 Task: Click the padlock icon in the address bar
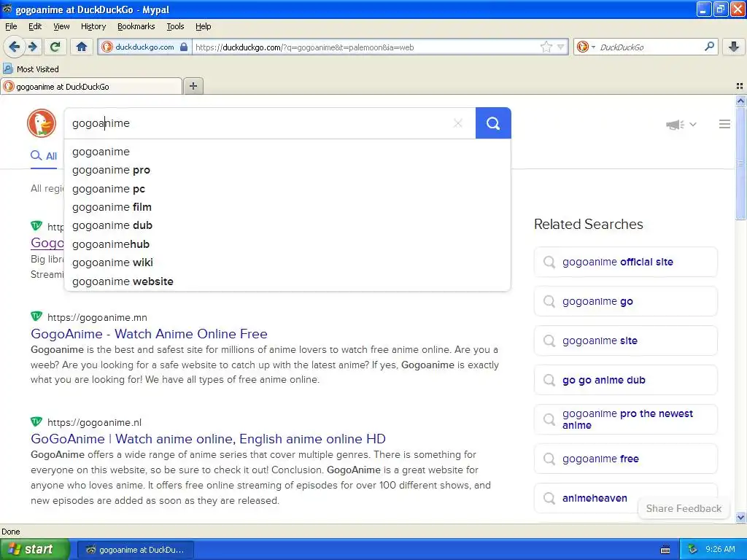click(184, 47)
